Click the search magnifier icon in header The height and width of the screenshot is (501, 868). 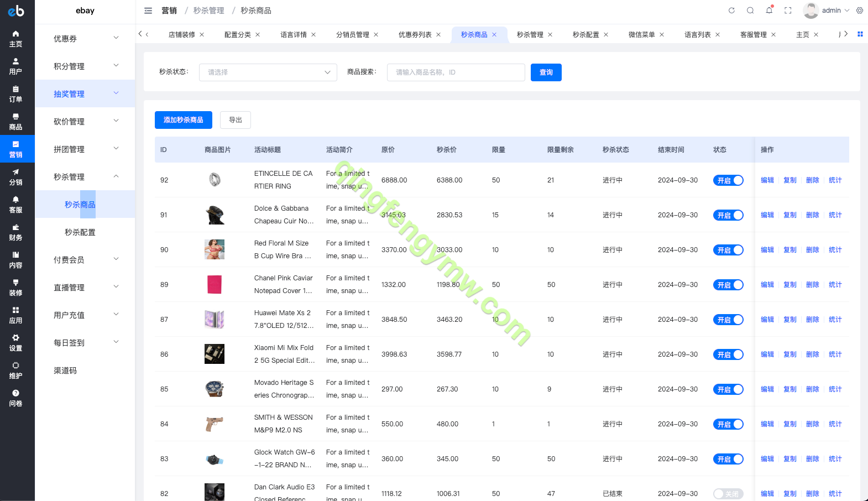[750, 11]
